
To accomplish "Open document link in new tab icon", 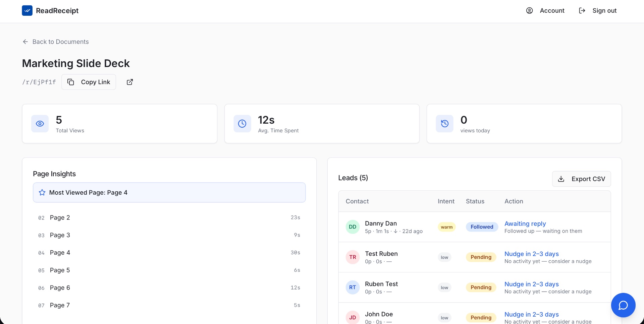I will point(130,82).
